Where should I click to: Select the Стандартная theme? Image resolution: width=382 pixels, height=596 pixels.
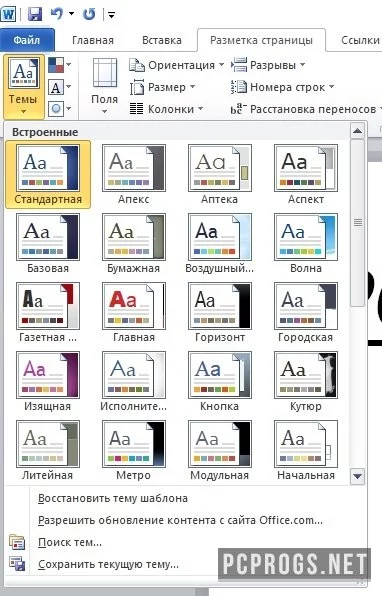tap(48, 174)
